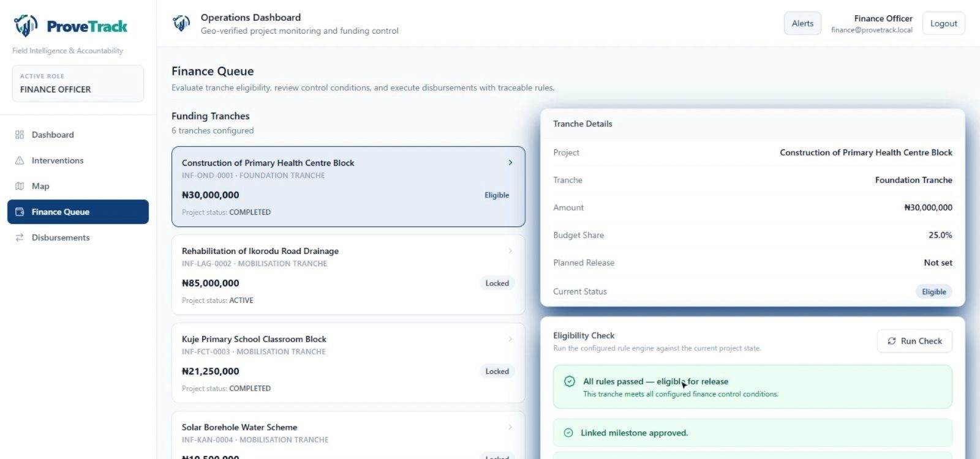The image size is (980, 459).
Task: Click the Locked badge on ₦85,000,000 tranche
Action: [497, 283]
